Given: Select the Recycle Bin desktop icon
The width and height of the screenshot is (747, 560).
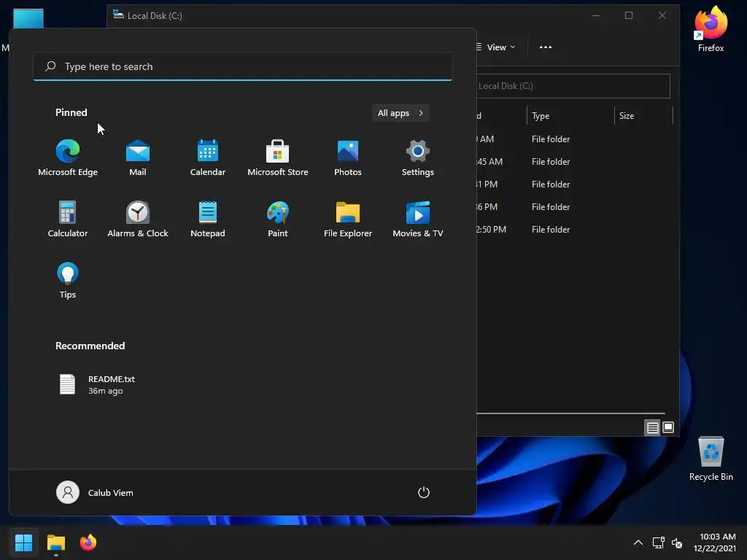Looking at the screenshot, I should point(711,459).
